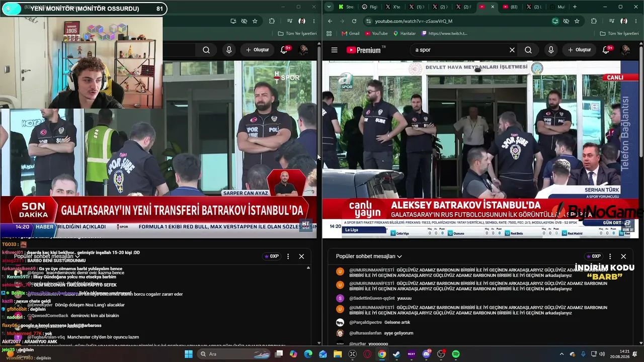This screenshot has height=362, width=644.
Task: Click the A Spor live video player
Action: [480, 149]
